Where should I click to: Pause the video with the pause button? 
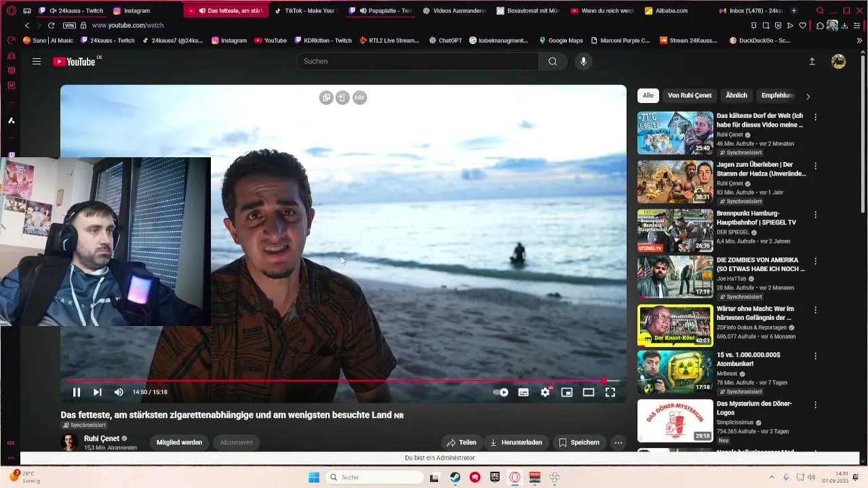coord(77,392)
